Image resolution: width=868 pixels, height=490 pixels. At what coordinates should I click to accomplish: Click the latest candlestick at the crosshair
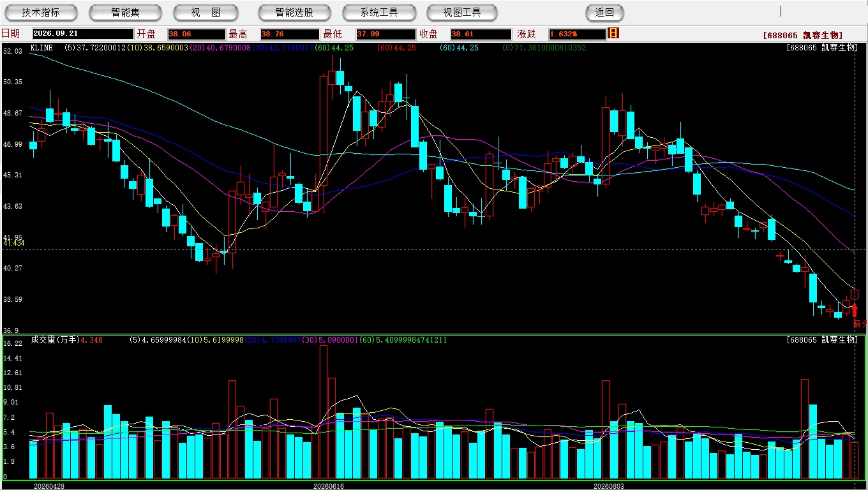tap(855, 294)
